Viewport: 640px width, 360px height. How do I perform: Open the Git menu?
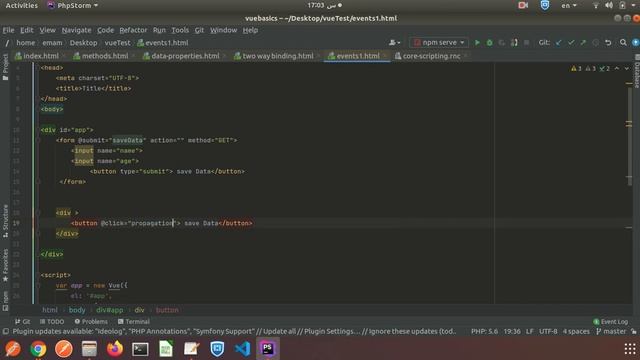199,30
